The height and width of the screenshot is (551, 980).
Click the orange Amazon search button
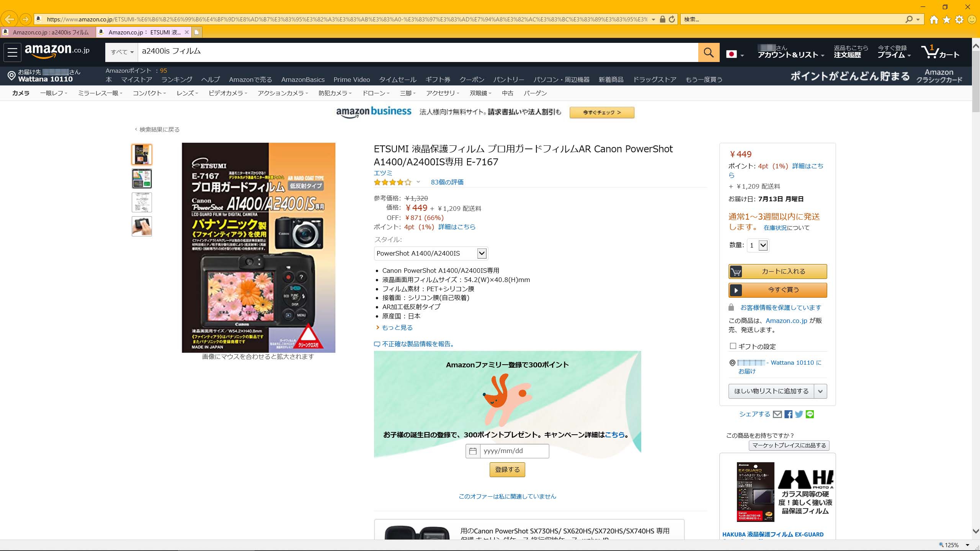tap(709, 52)
